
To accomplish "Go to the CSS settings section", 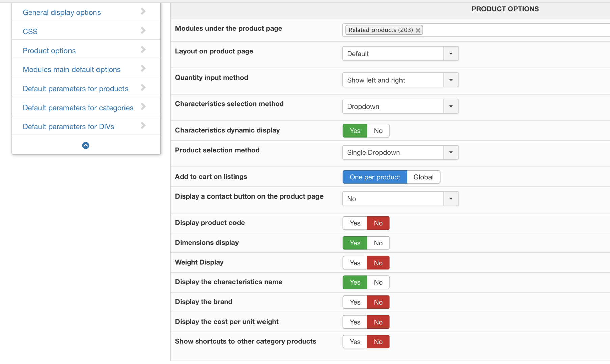I will click(x=30, y=31).
